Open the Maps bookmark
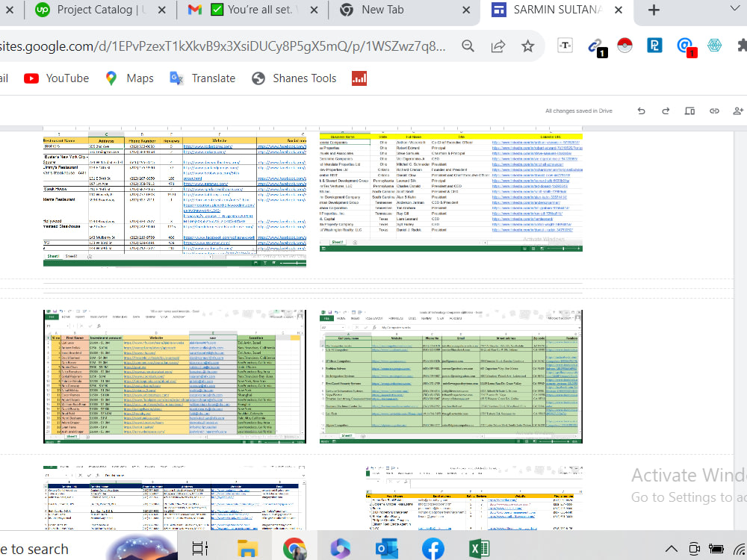The image size is (747, 560). click(x=129, y=78)
